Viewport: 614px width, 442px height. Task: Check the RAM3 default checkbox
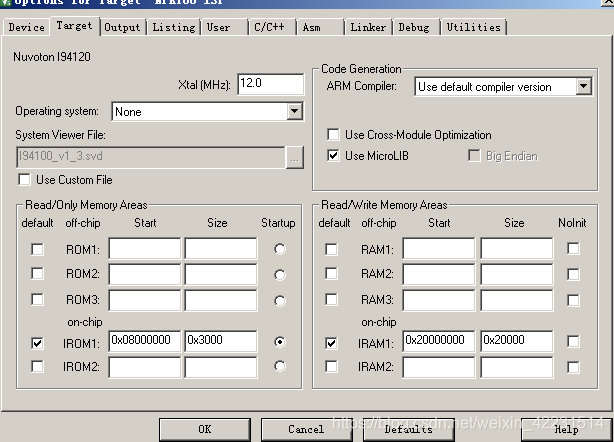pyautogui.click(x=331, y=299)
